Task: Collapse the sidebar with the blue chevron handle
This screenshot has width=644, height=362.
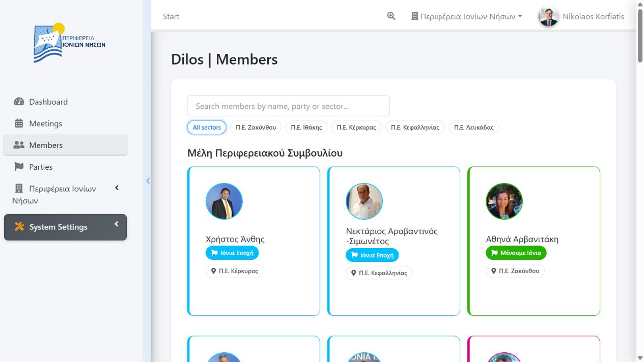Action: click(148, 180)
